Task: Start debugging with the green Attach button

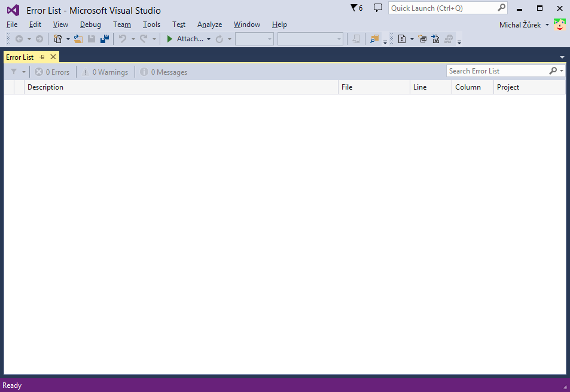Action: coord(170,38)
